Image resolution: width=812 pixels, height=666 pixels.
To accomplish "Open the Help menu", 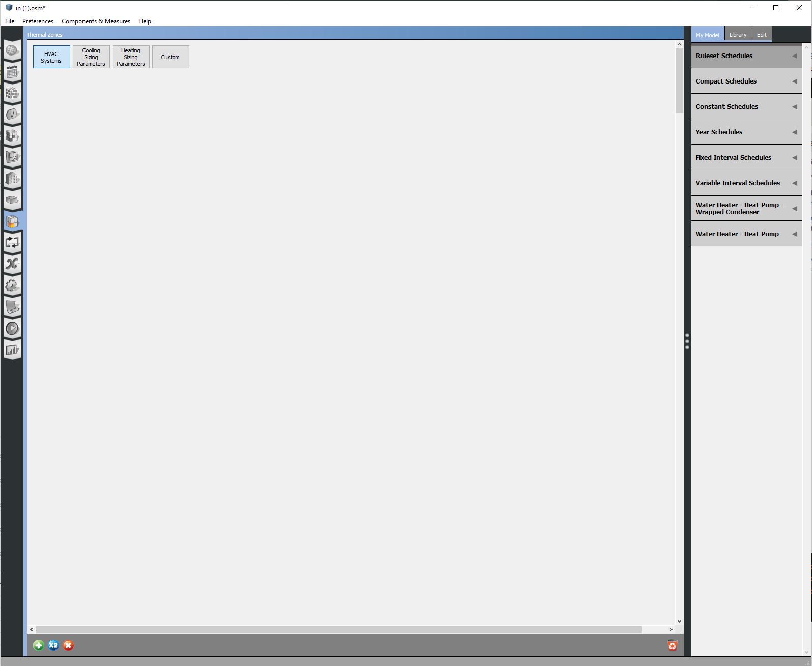I will 145,21.
